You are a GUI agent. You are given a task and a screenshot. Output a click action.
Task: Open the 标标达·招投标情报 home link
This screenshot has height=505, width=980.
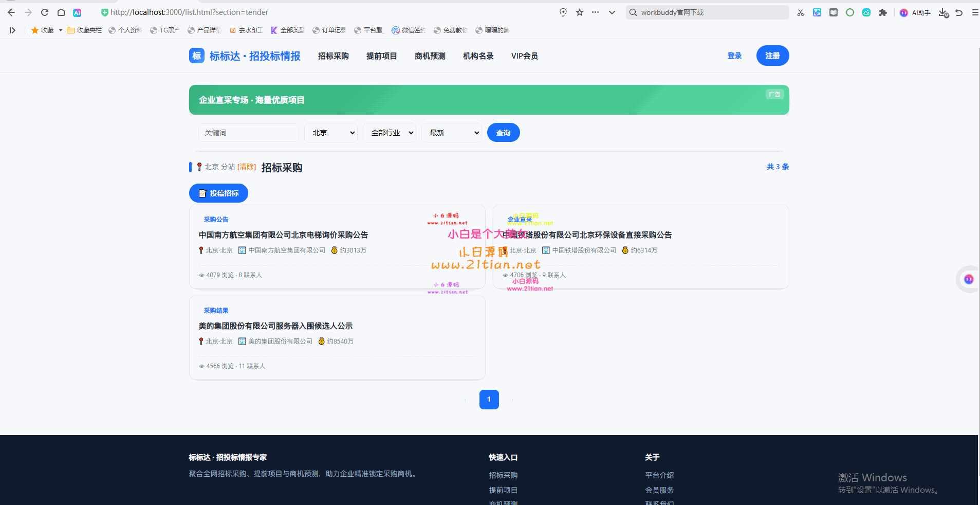click(x=255, y=56)
